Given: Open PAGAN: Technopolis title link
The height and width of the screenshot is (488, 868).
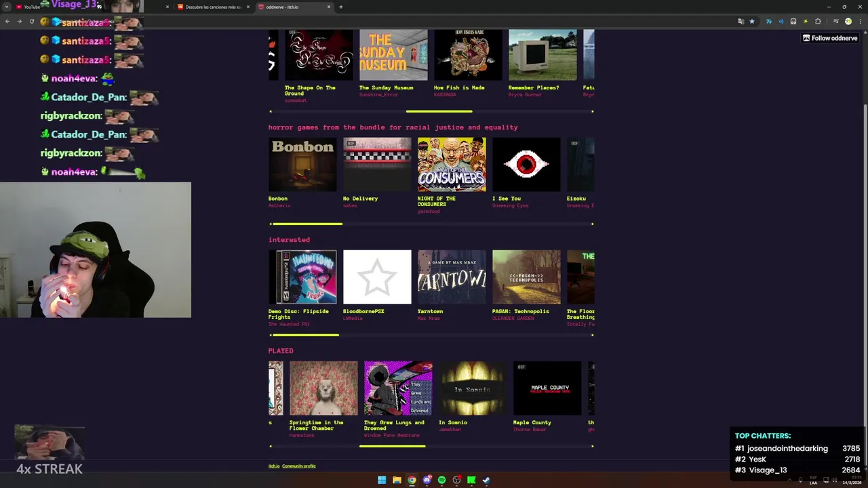Looking at the screenshot, I should (521, 311).
